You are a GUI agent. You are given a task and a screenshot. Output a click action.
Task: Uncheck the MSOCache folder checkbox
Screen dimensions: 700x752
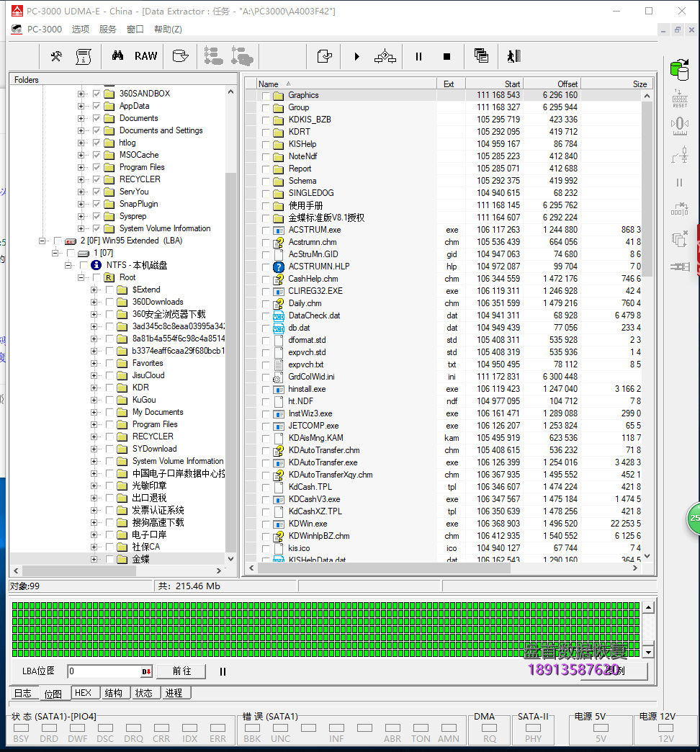[x=97, y=155]
